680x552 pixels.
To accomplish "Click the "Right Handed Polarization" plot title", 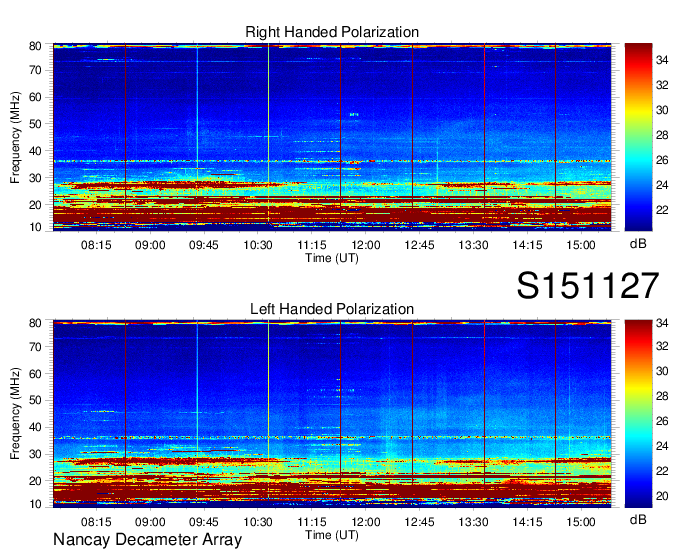I will tap(332, 32).
